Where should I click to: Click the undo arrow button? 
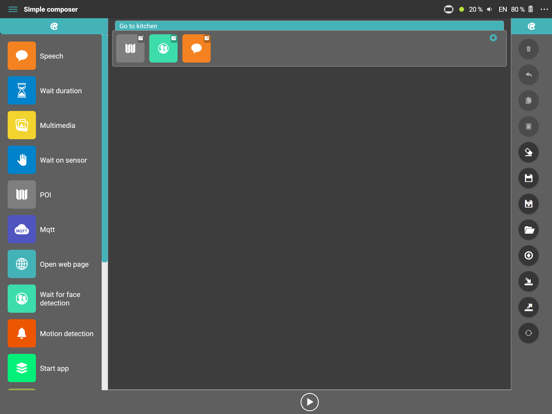528,75
